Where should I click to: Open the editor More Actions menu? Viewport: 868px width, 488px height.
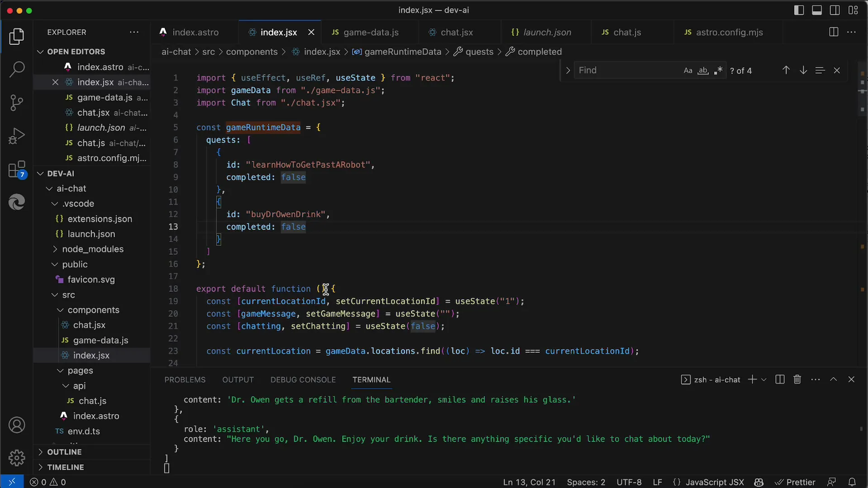(851, 32)
